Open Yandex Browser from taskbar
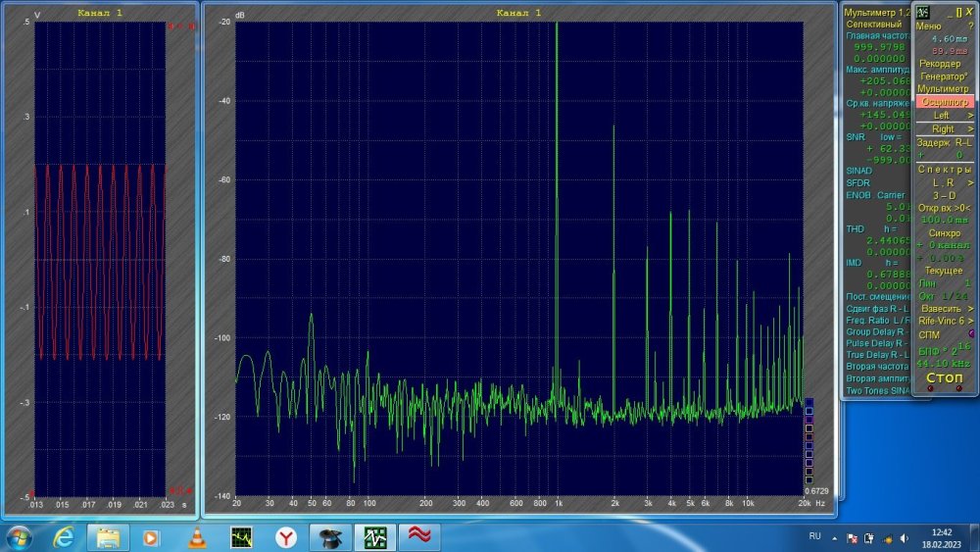 click(285, 537)
